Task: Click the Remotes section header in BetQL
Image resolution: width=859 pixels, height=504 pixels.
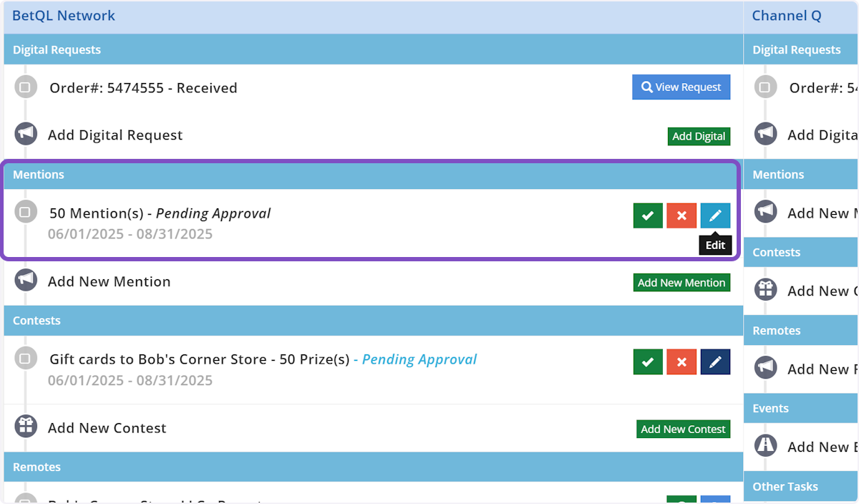Action: pos(37,467)
